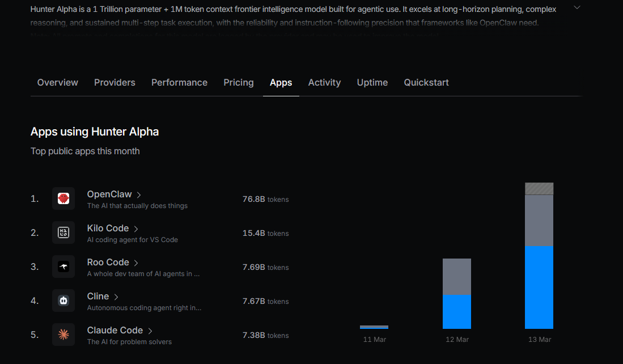Image resolution: width=623 pixels, height=364 pixels.
Task: Click the '12 Mar' axis label
Action: 457,340
